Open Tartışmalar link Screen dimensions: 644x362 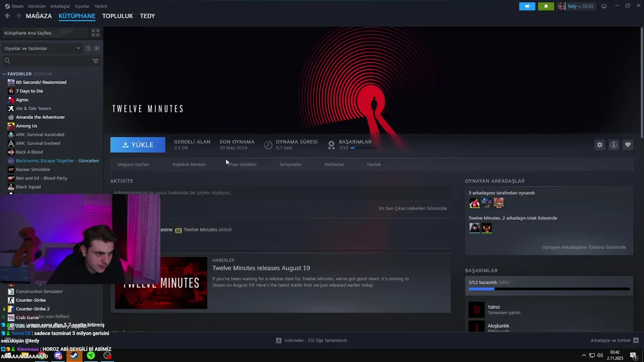point(290,164)
